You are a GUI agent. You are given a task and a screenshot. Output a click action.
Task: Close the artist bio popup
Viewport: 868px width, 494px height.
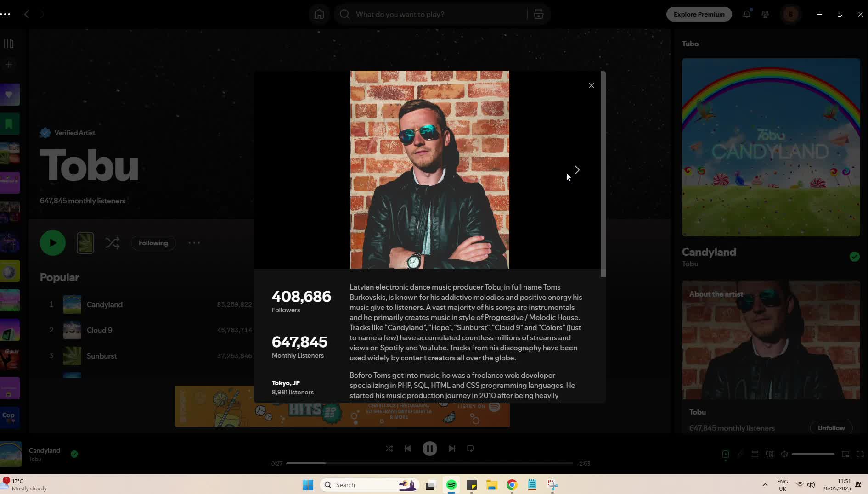pos(591,85)
